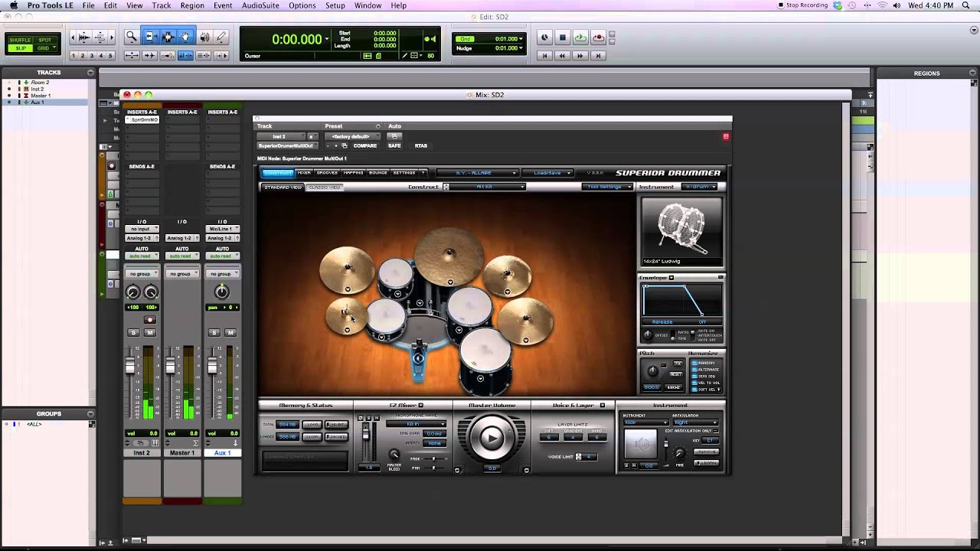Click Return to Zero transport button

click(545, 56)
